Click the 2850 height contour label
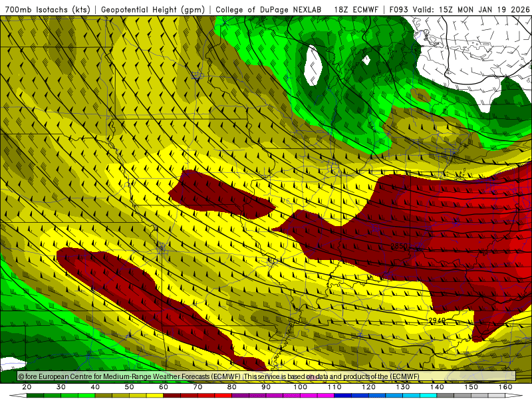The height and width of the screenshot is (399, 532). pyautogui.click(x=399, y=246)
